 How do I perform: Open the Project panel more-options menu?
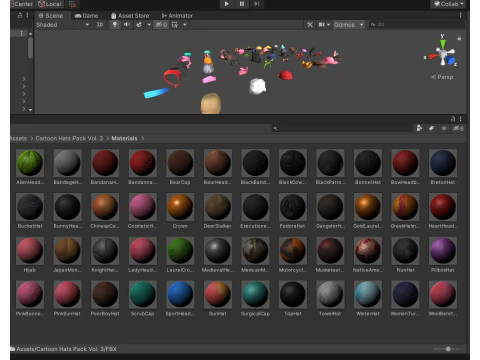pos(461,119)
